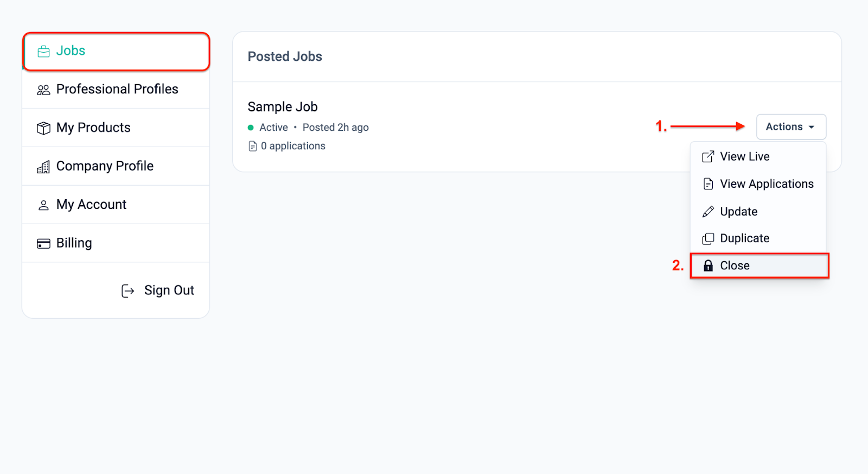Click the pencil icon next to Update

(708, 212)
